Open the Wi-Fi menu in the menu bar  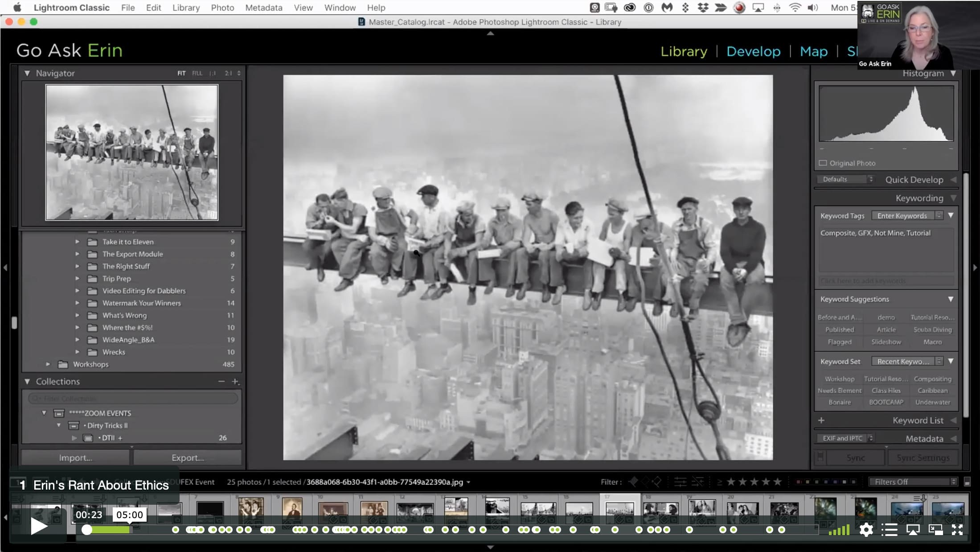coord(795,8)
